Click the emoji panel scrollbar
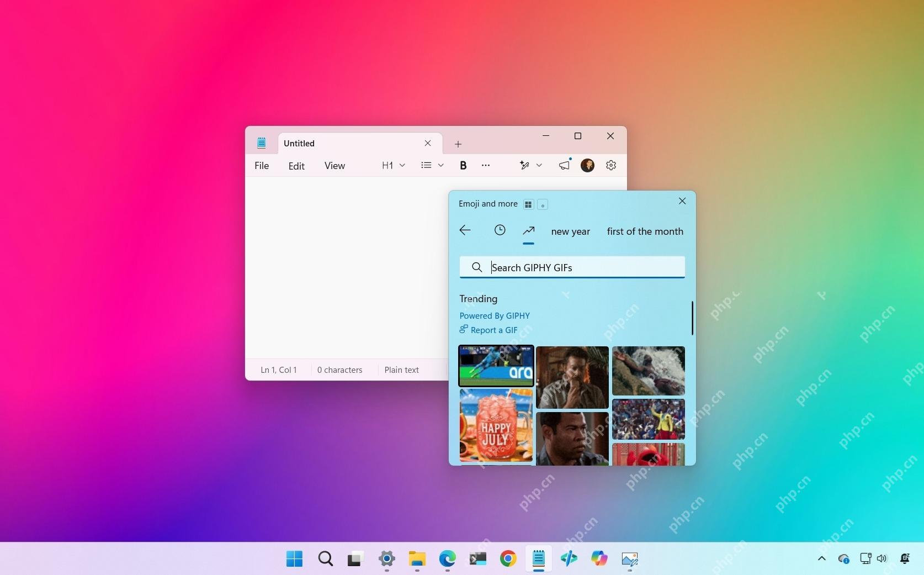This screenshot has height=575, width=924. (x=692, y=318)
